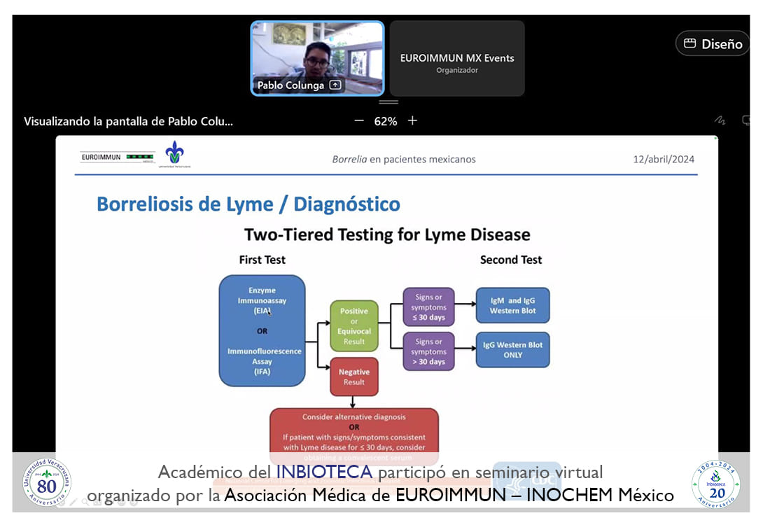Select the annotation pen icon
The height and width of the screenshot is (532, 763).
click(x=720, y=120)
